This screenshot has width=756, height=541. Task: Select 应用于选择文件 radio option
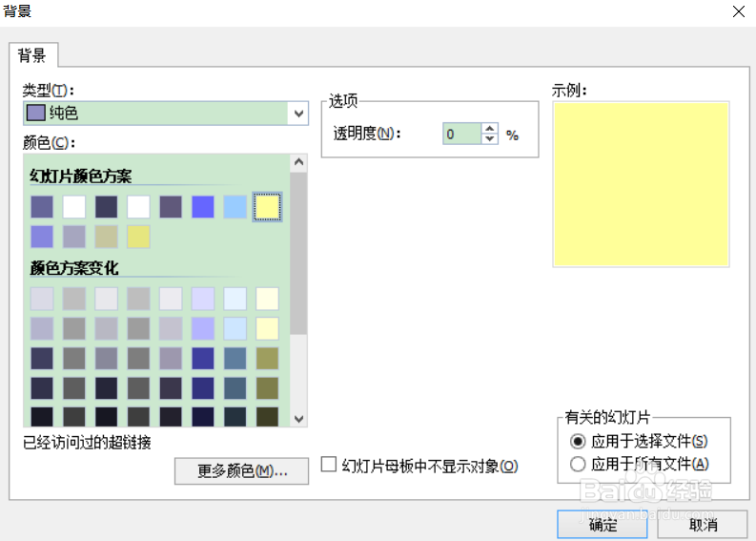(578, 441)
